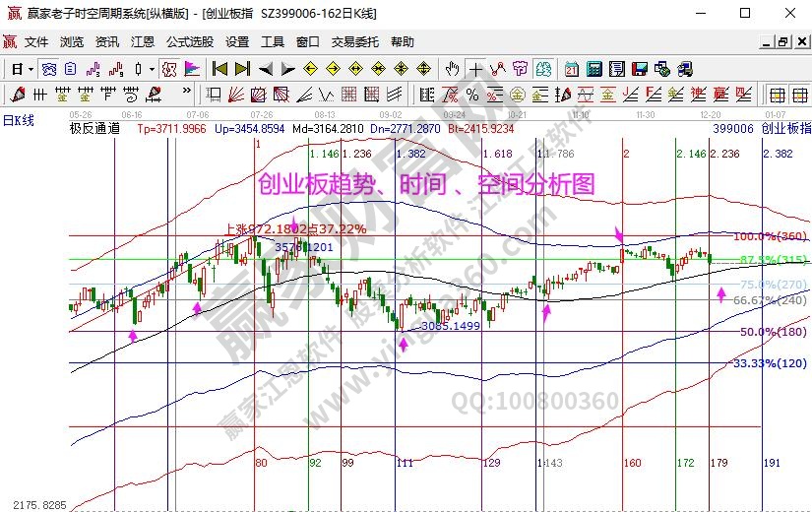Jump to last bar with skip-end arrow
The image size is (812, 512).
243,69
